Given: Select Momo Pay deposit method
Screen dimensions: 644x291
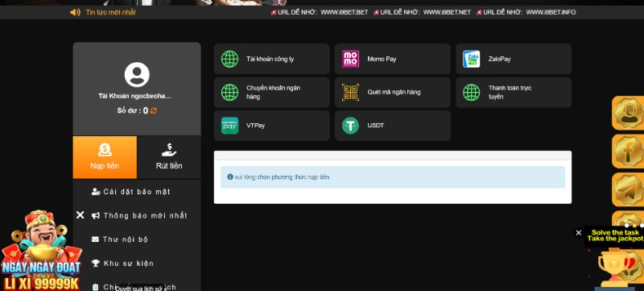Looking at the screenshot, I should 392,59.
